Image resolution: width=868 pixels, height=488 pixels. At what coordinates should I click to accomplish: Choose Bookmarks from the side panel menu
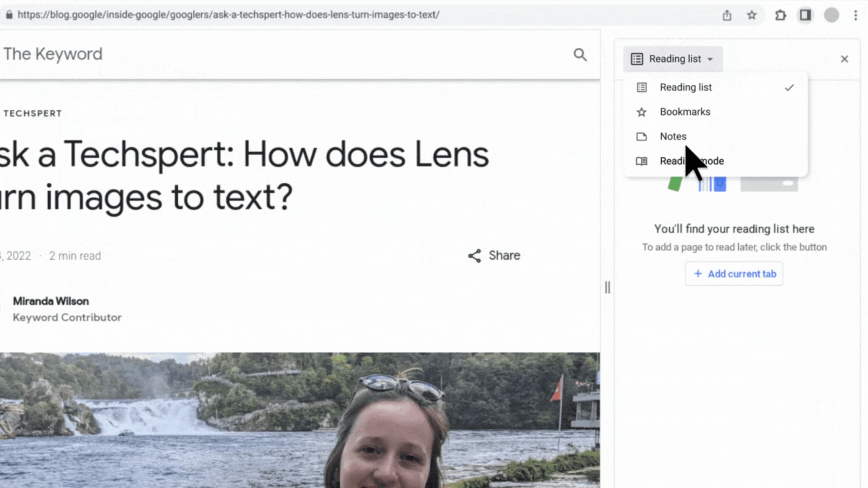pyautogui.click(x=685, y=112)
